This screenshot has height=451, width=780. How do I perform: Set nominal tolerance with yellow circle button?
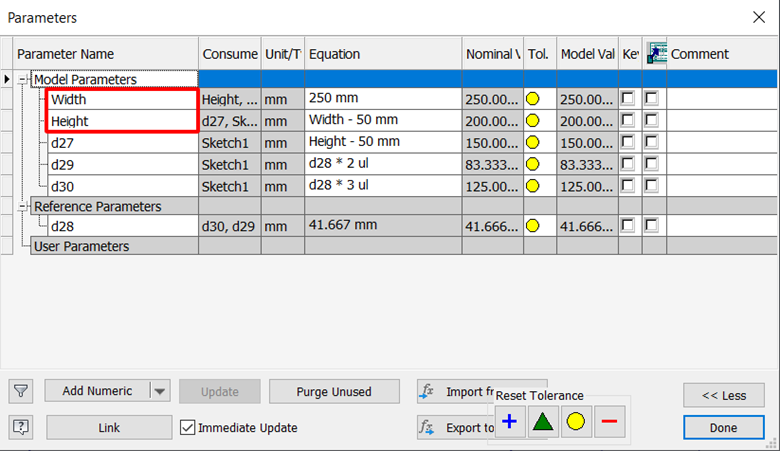[x=576, y=422]
